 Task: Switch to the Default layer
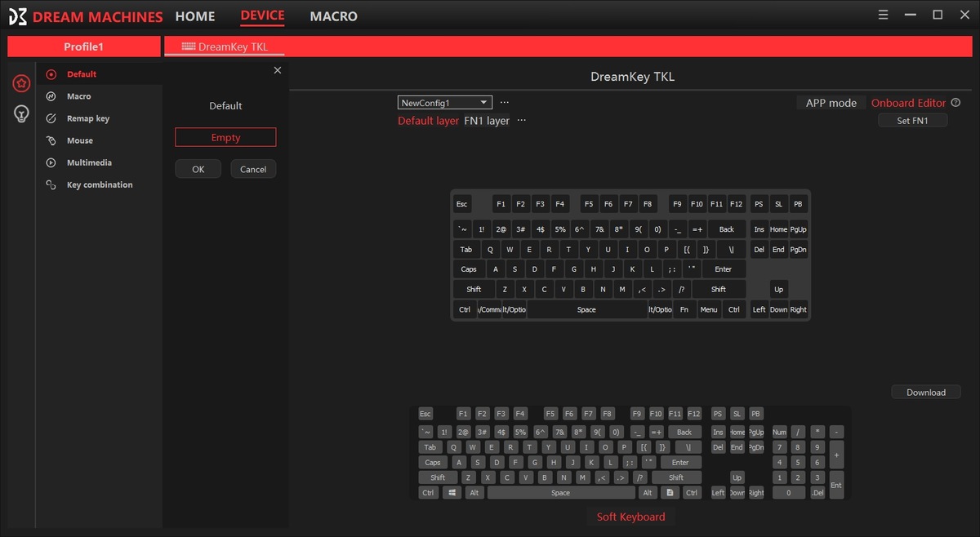[428, 121]
